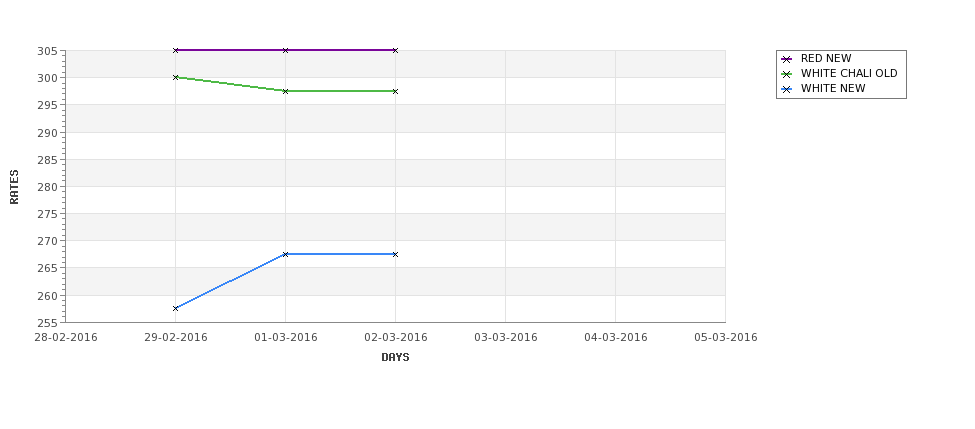Click WHITE NEW point on 01-03-2016
The image size is (975, 429).
click(x=285, y=254)
